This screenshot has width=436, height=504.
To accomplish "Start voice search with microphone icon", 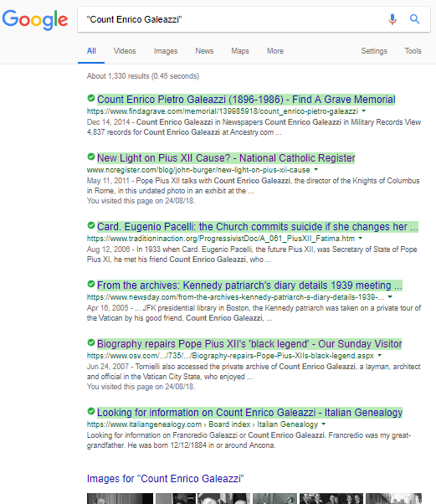I will (x=392, y=19).
